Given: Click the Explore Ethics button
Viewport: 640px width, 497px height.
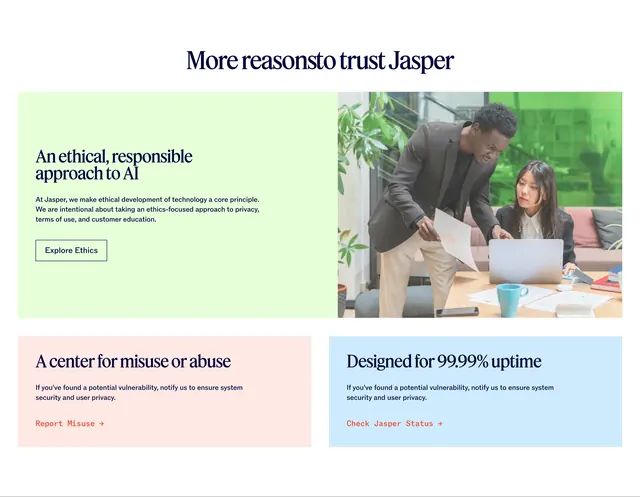Looking at the screenshot, I should pos(71,250).
